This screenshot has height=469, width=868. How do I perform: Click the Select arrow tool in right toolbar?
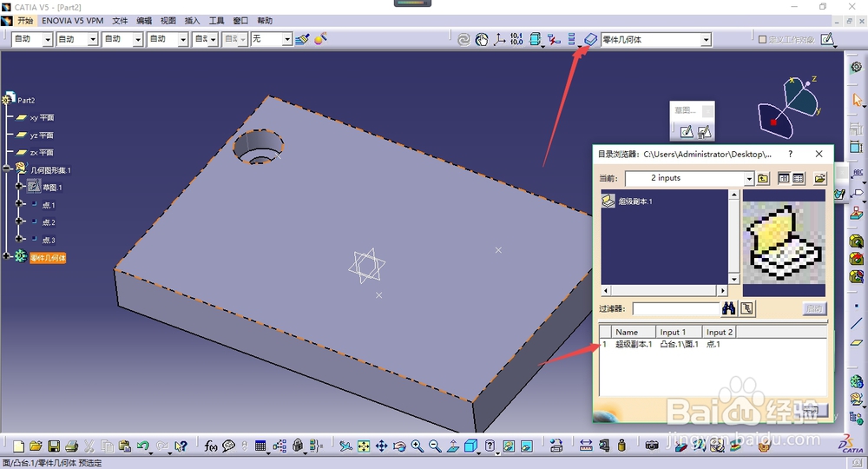click(857, 100)
